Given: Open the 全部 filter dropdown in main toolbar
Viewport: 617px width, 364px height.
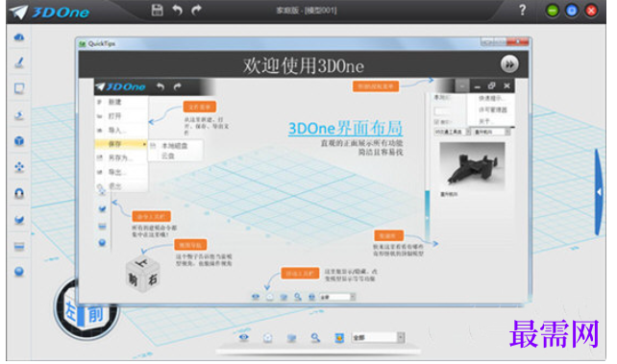Looking at the screenshot, I should coord(378,337).
